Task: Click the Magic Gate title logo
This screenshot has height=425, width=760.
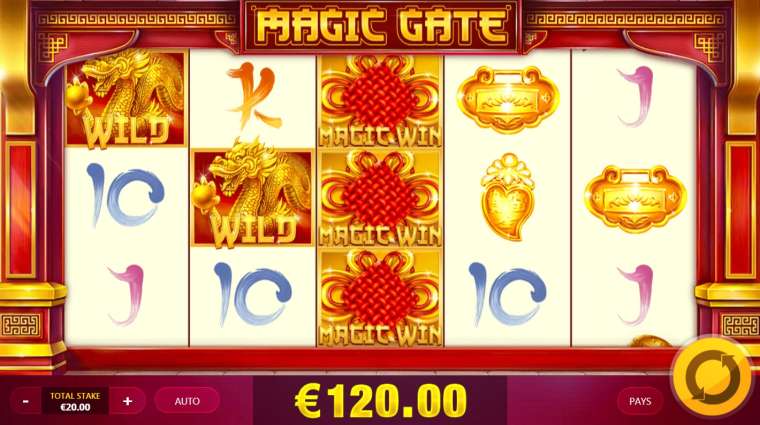Action: point(381,25)
